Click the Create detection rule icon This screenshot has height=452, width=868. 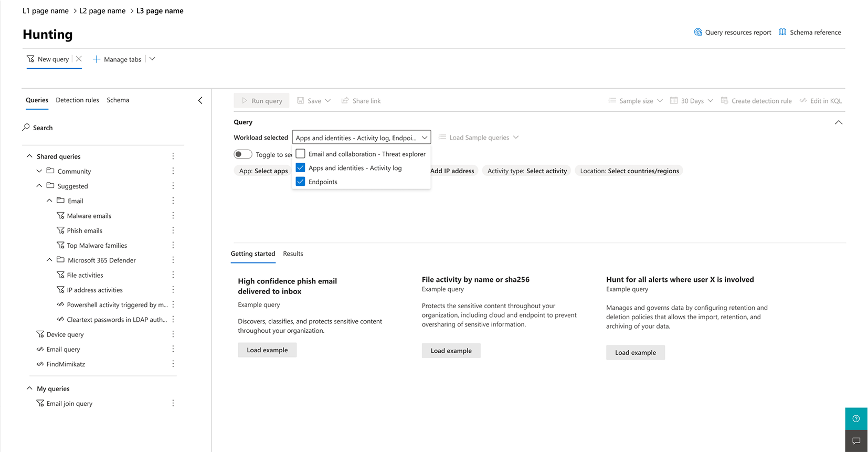point(725,100)
